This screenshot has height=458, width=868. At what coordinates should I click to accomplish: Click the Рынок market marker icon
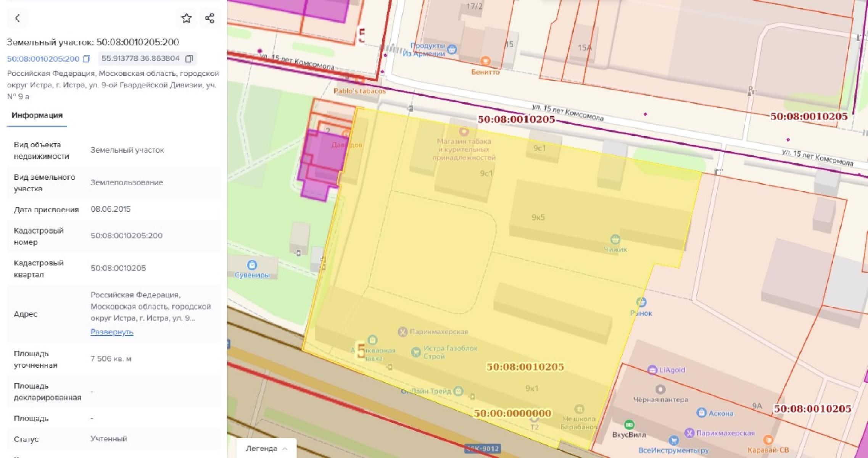point(641,302)
